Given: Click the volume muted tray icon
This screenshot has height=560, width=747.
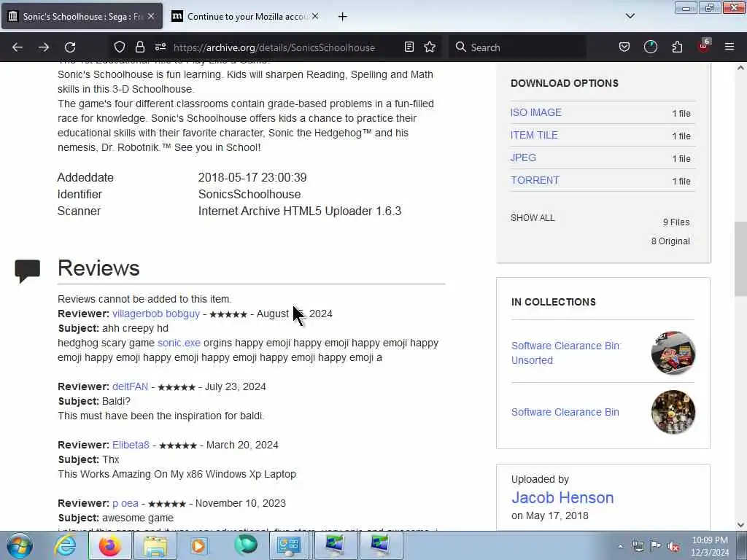Looking at the screenshot, I should click(x=673, y=547).
